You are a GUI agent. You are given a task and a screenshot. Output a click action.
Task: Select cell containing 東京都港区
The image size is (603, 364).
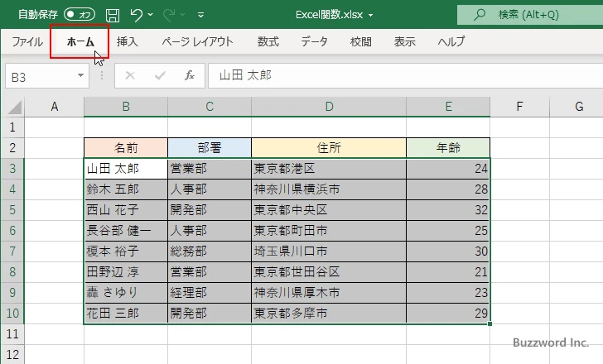(x=329, y=169)
